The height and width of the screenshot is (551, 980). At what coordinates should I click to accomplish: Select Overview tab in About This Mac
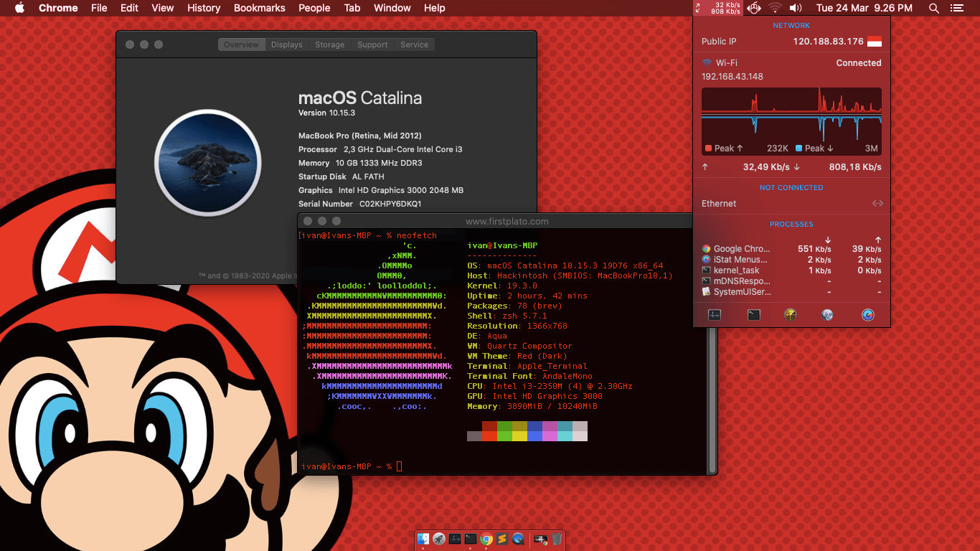(x=241, y=44)
